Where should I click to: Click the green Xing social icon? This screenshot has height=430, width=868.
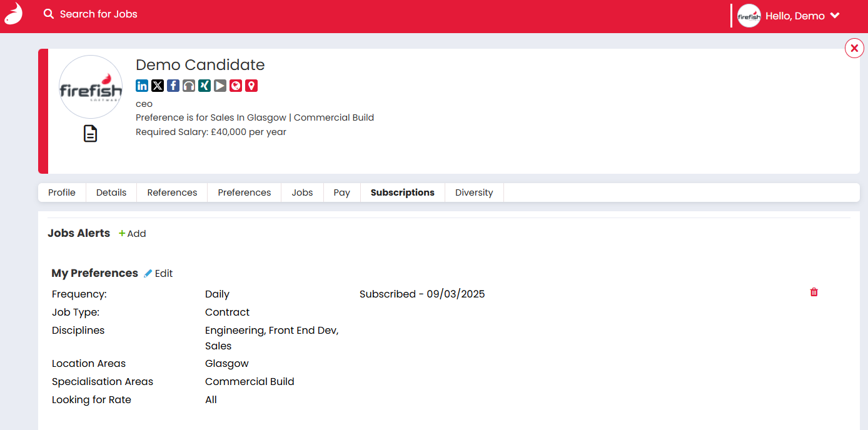(204, 86)
